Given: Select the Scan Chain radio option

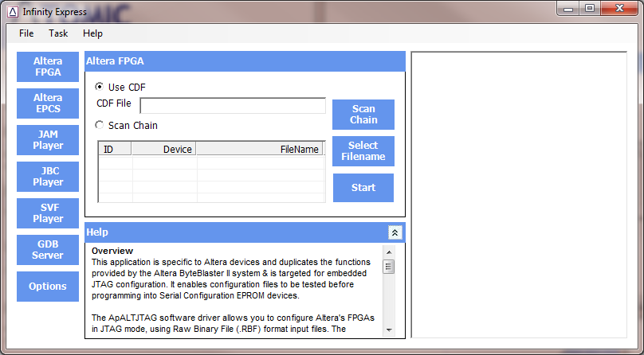Looking at the screenshot, I should coord(100,125).
